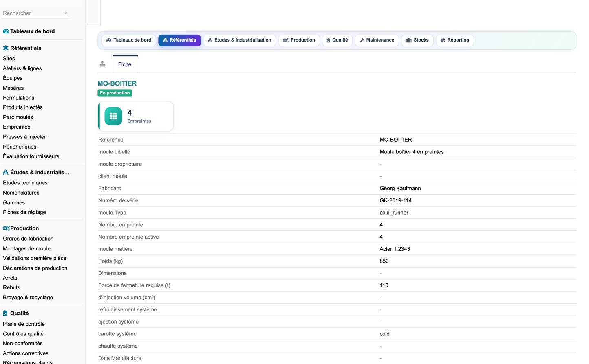Click pie chart icon on Reporting tab
Screen dimensions: 589x364
443,40
